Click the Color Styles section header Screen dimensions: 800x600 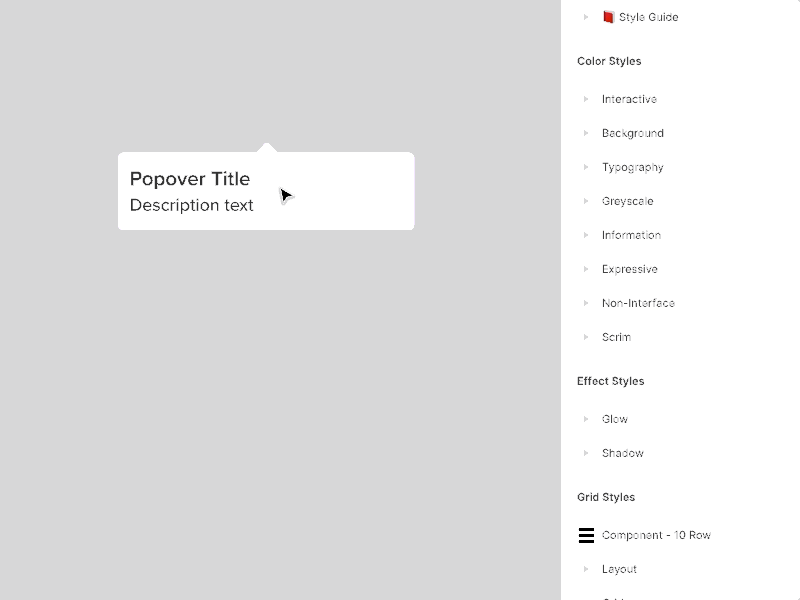[609, 61]
